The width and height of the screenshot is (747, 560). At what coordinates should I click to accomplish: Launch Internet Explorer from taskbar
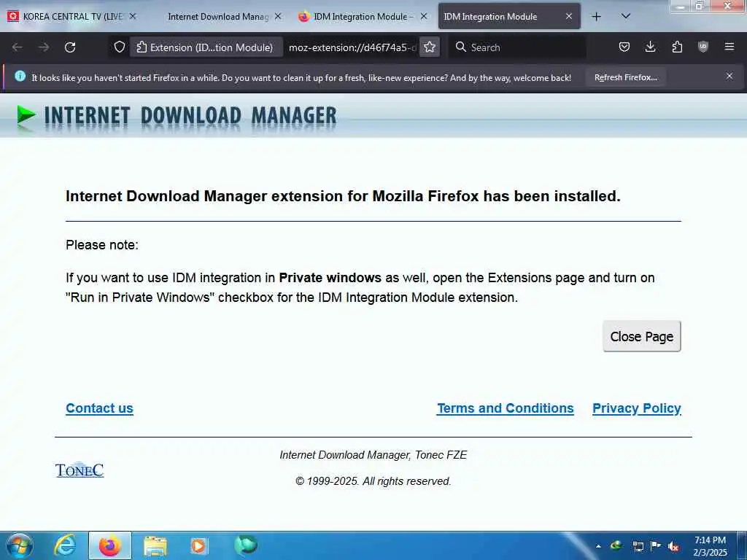click(64, 545)
